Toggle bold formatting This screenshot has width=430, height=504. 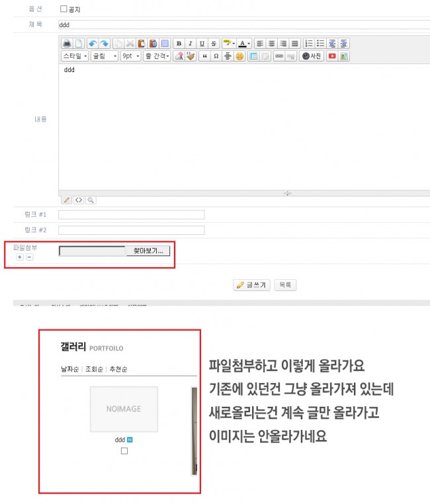tap(179, 44)
